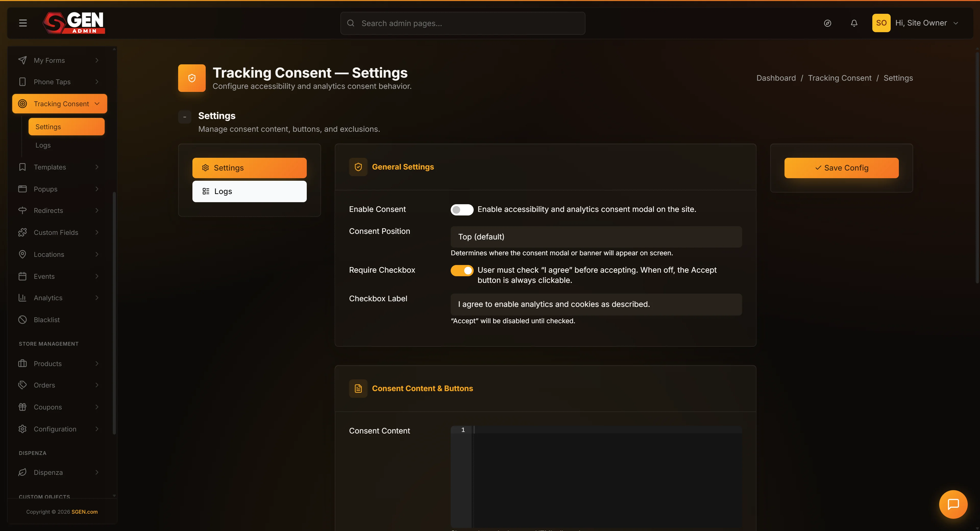Click the Consent Content document icon

358,388
